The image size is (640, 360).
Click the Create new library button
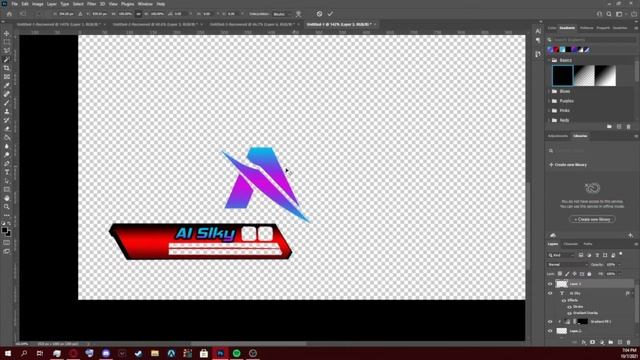coord(592,219)
